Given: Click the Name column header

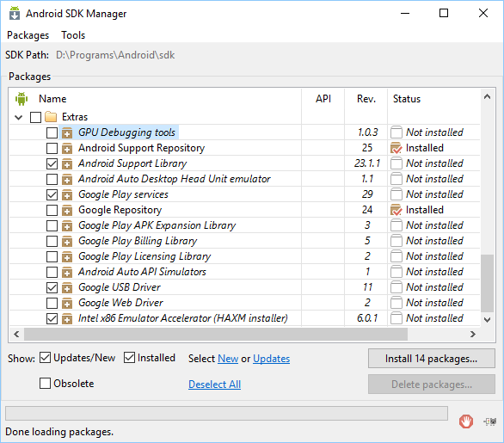Looking at the screenshot, I should (x=52, y=99).
